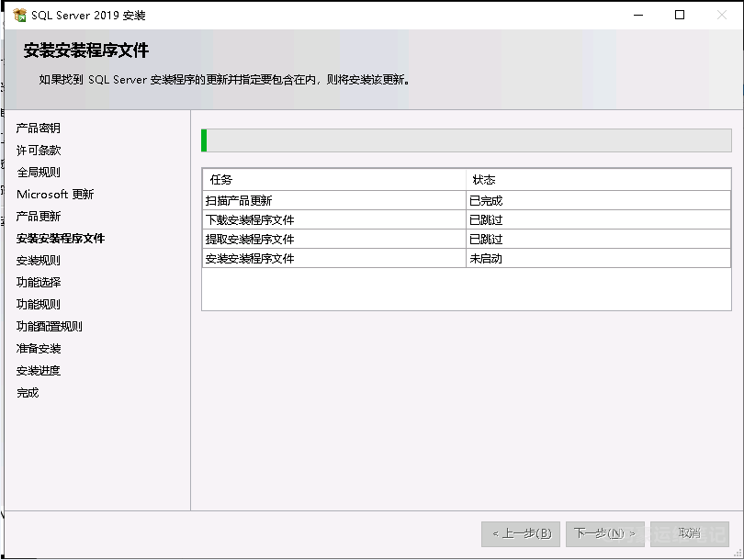Select the 功能规则 step in sidebar
The height and width of the screenshot is (560, 744).
tap(38, 305)
